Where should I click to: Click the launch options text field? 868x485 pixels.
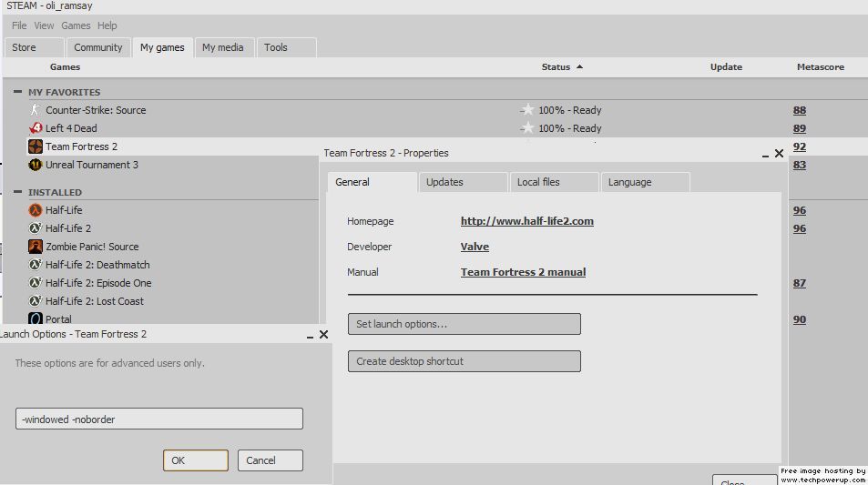click(159, 419)
